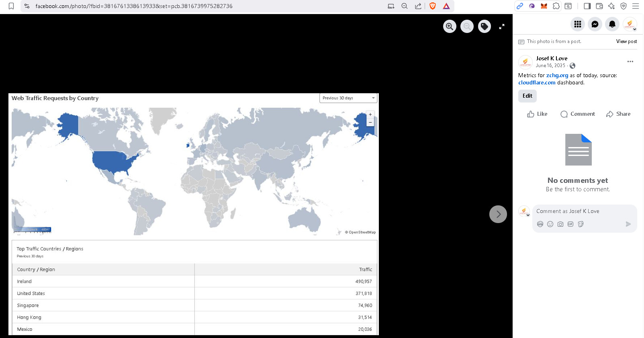Like the post
The height and width of the screenshot is (338, 644).
[537, 114]
